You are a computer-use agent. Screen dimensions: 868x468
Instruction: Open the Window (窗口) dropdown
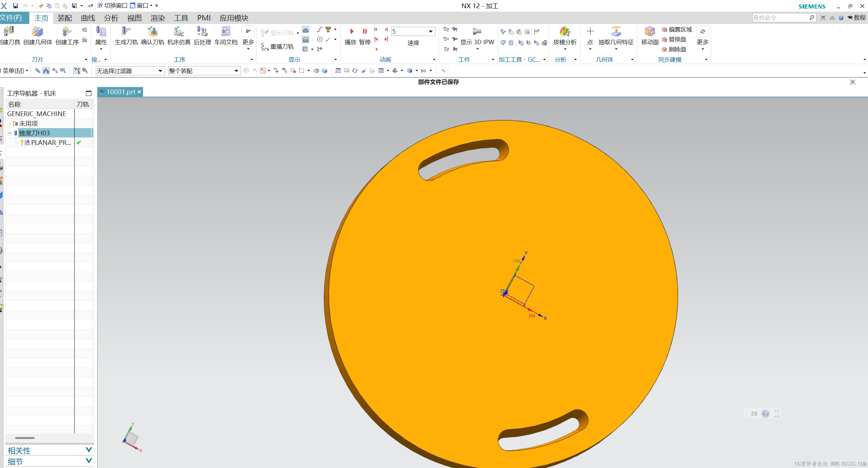tap(141, 6)
